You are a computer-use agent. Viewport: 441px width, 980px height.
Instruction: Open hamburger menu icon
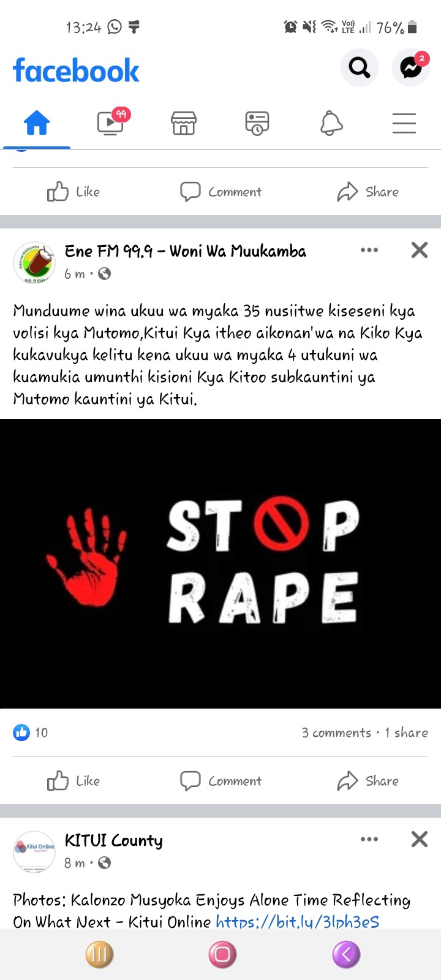tap(404, 123)
